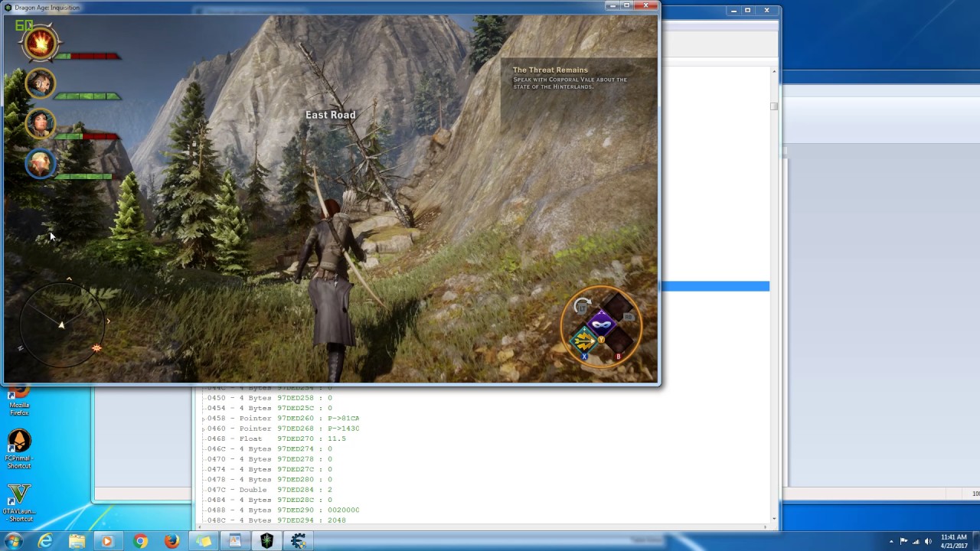Maximize the background structure window
Image resolution: width=980 pixels, height=551 pixels.
[x=748, y=10]
